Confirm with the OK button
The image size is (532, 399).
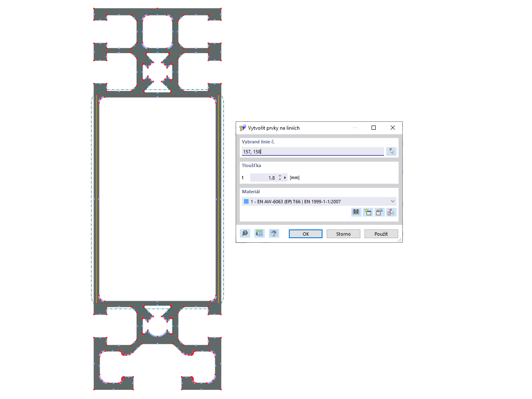tap(305, 234)
